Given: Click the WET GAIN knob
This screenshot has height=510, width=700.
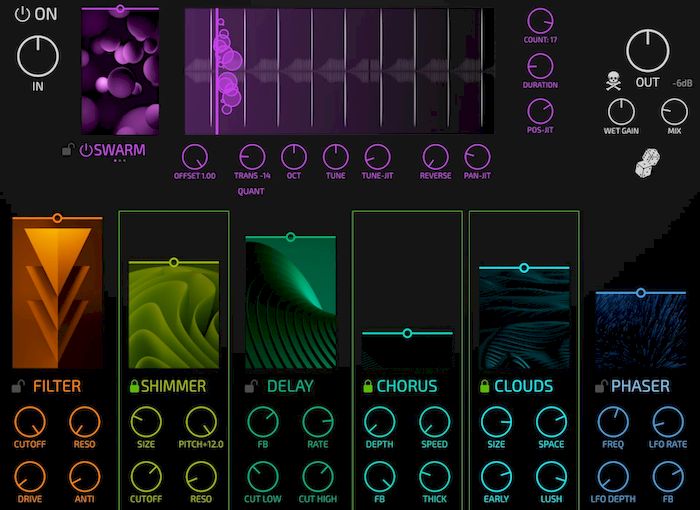Looking at the screenshot, I should click(621, 112).
